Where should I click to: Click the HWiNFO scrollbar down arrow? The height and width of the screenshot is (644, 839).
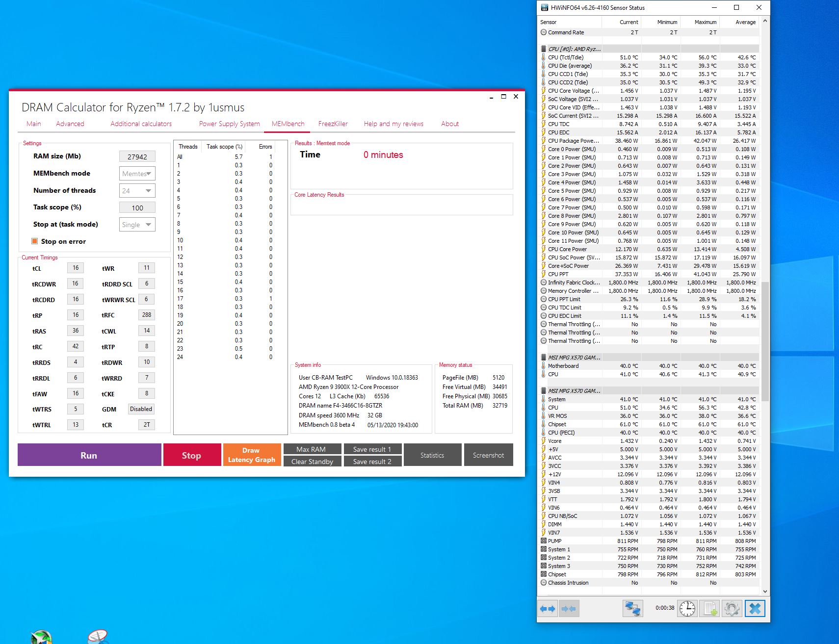pos(764,592)
